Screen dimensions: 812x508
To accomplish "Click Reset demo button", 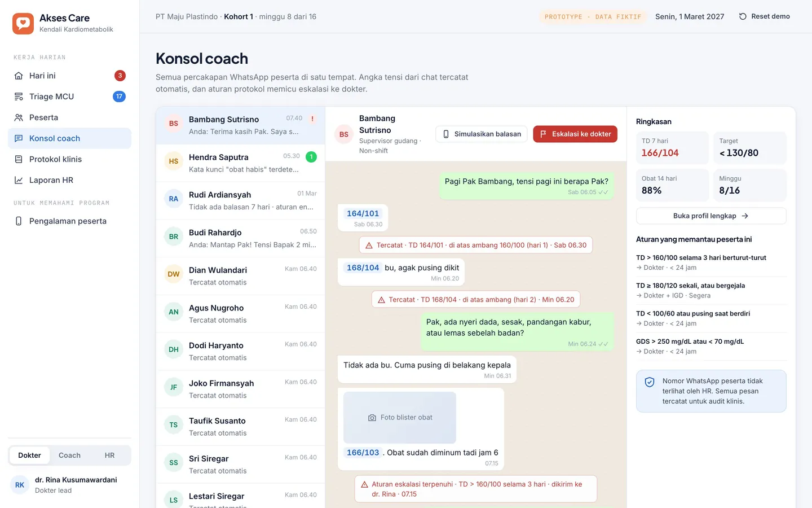I will [x=765, y=16].
